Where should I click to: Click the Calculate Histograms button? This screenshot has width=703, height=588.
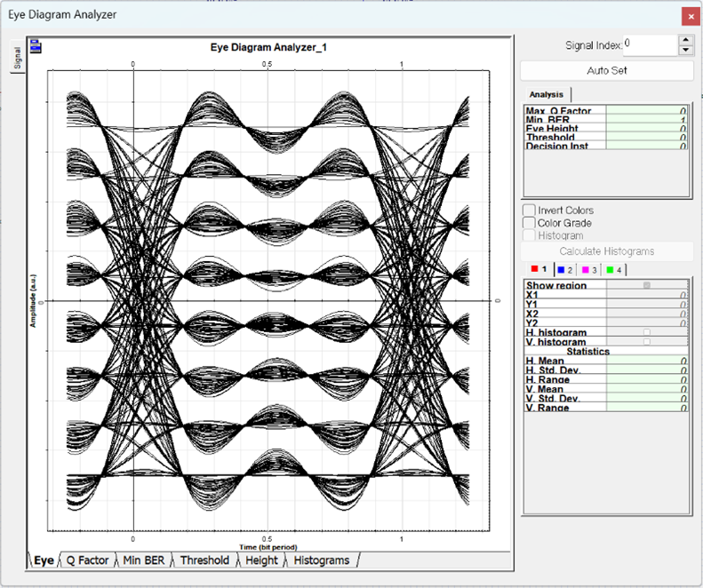607,251
